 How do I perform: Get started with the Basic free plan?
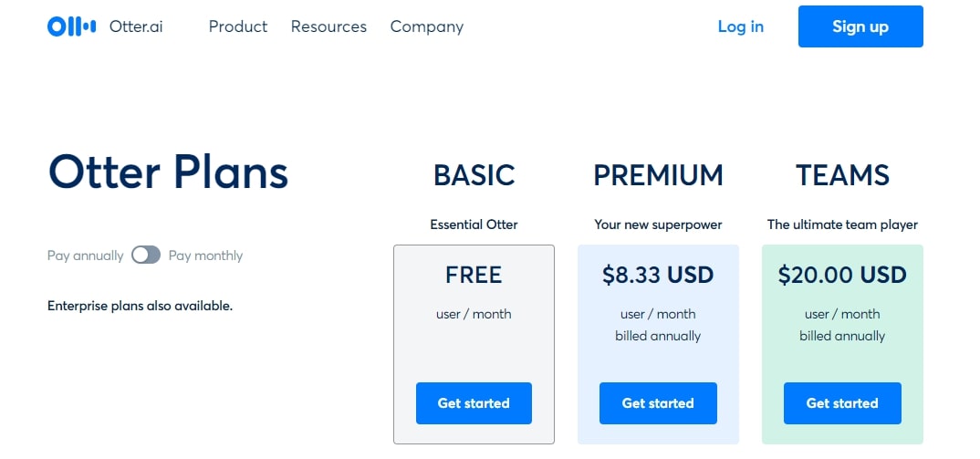click(x=474, y=403)
